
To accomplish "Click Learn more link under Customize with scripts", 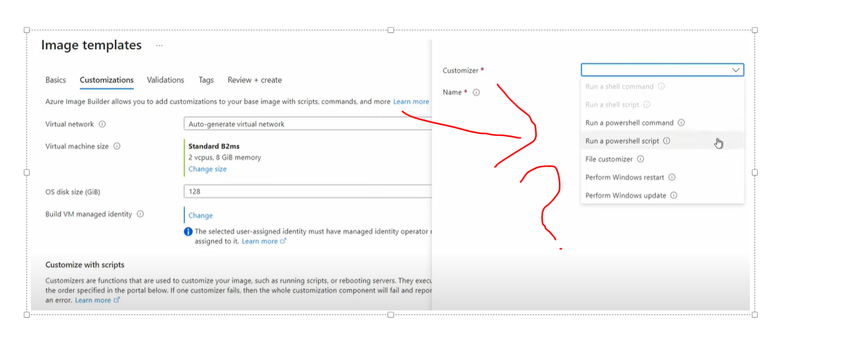I will [98, 300].
